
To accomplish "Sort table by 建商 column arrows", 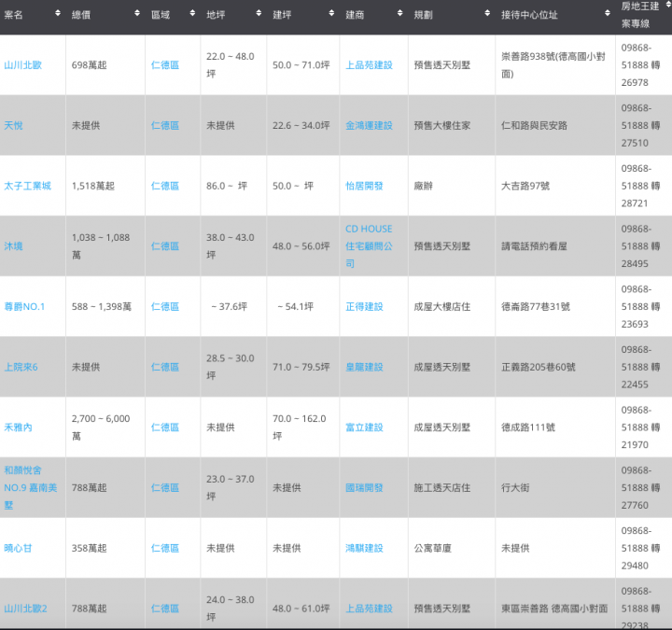I will click(x=399, y=13).
